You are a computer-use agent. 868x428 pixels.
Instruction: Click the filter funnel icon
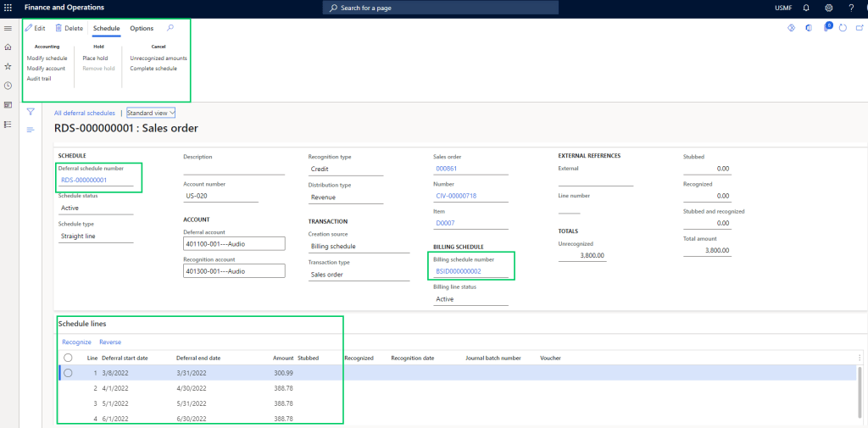click(x=31, y=112)
